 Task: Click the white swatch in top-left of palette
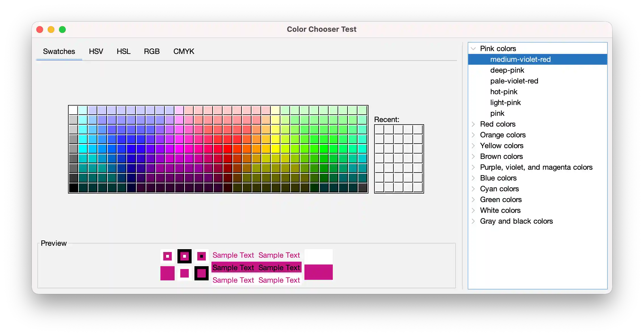(73, 110)
